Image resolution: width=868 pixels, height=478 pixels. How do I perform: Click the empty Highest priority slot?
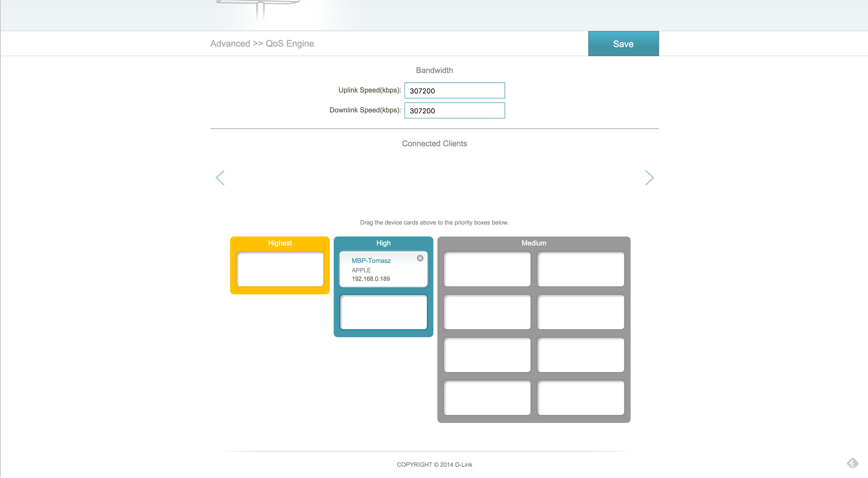point(280,269)
